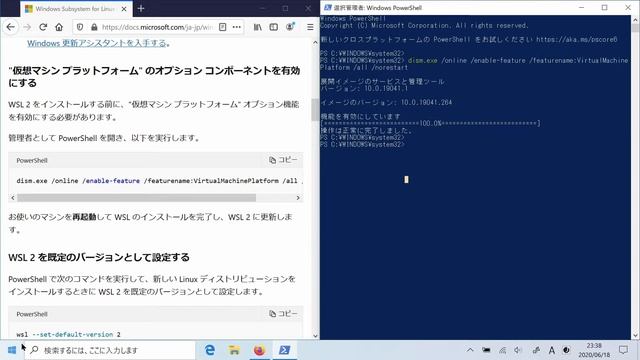Maximize the PowerShell window
Screen dimensions: 640x360
pos(604,7)
